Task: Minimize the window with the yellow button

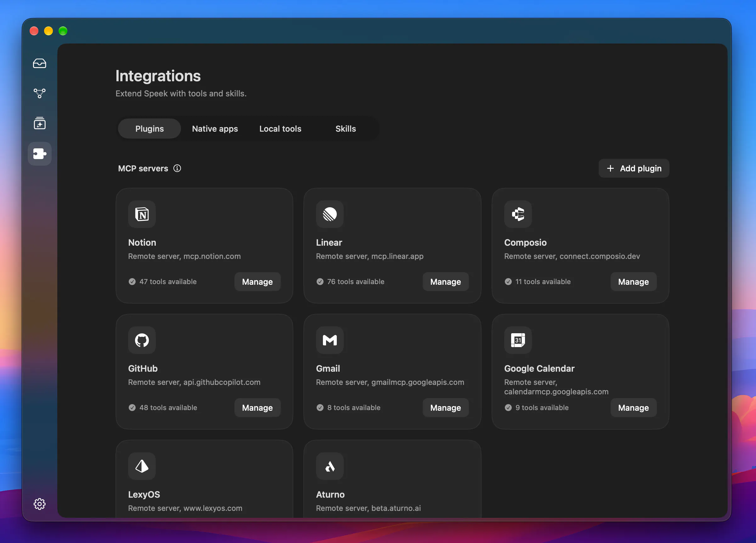Action: (48, 31)
